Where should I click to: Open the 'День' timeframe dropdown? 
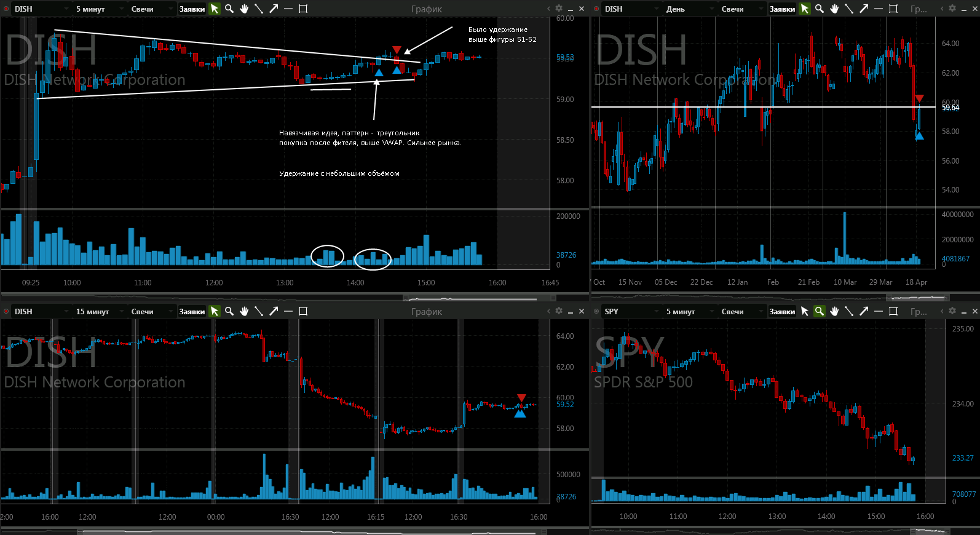(690, 9)
